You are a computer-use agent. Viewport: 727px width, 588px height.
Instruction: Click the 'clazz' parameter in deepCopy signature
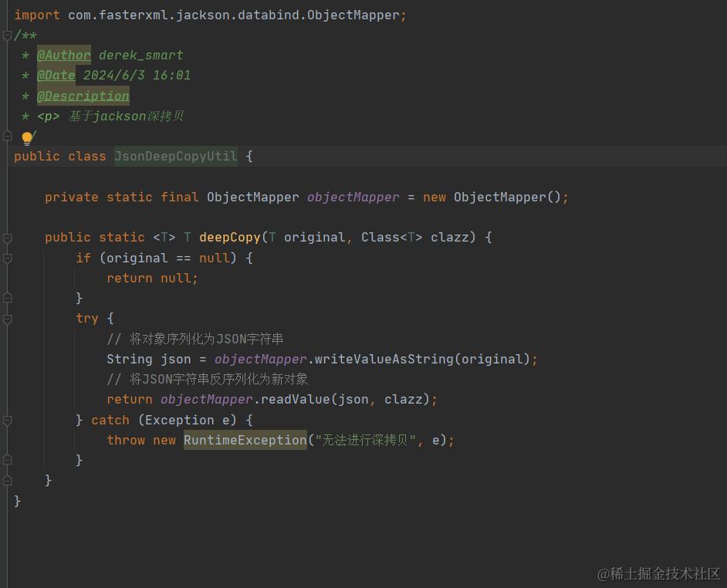click(x=450, y=238)
